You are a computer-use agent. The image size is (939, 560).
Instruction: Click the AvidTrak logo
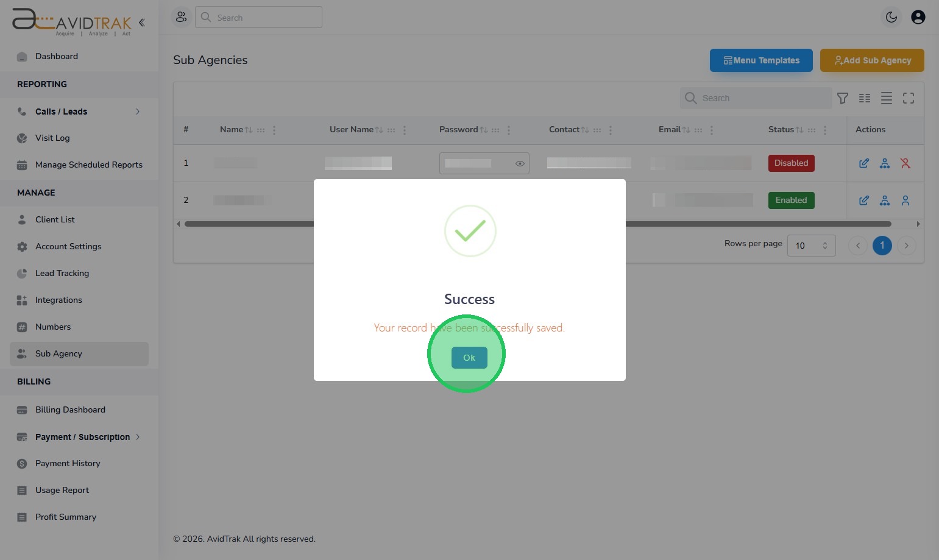(x=72, y=22)
